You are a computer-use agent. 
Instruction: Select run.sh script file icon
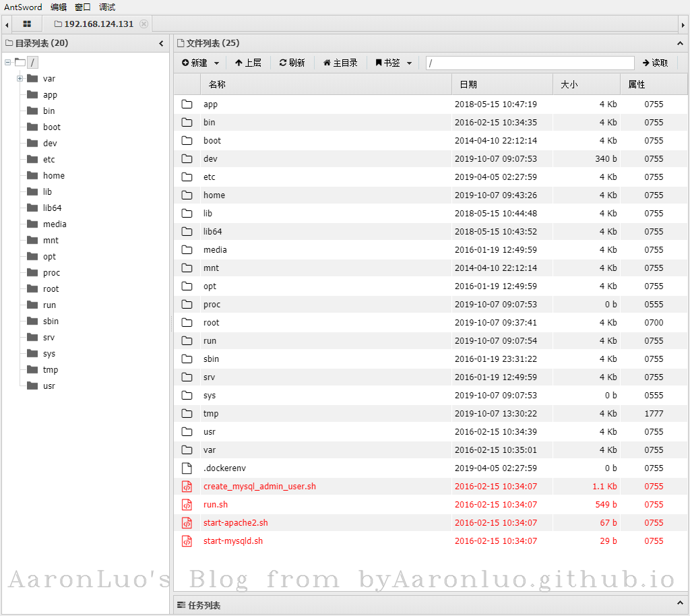pos(187,505)
